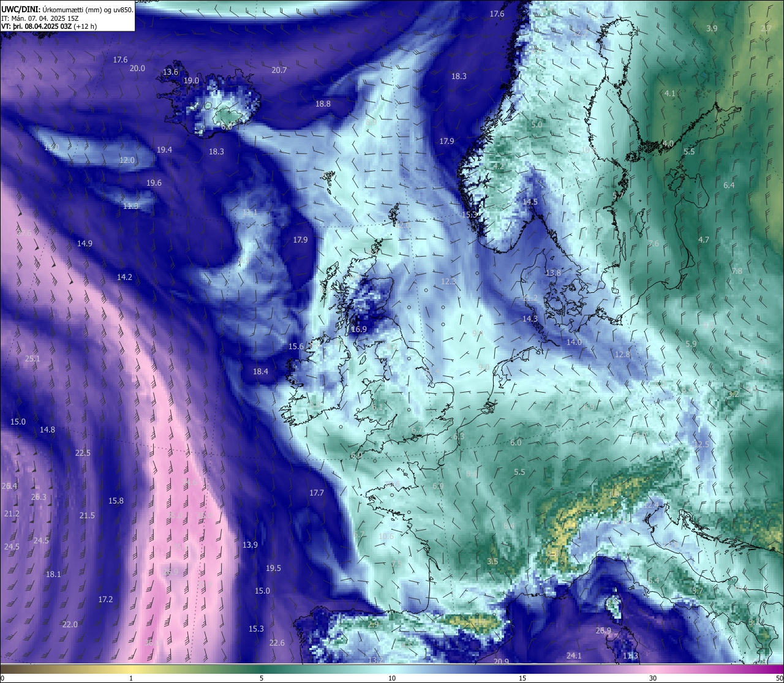Click the value 26.9 near Sardinia
The height and width of the screenshot is (683, 784).
pos(603,631)
